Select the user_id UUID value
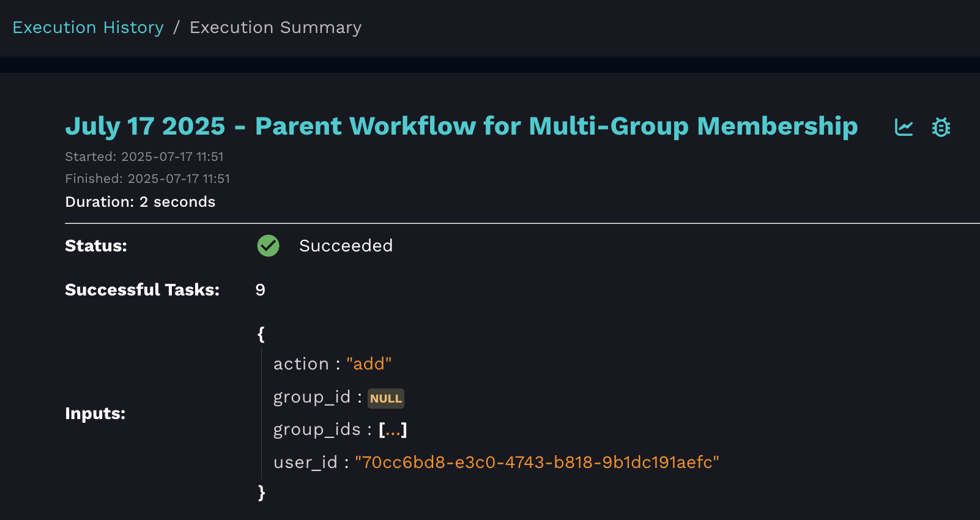980x520 pixels. click(x=536, y=462)
